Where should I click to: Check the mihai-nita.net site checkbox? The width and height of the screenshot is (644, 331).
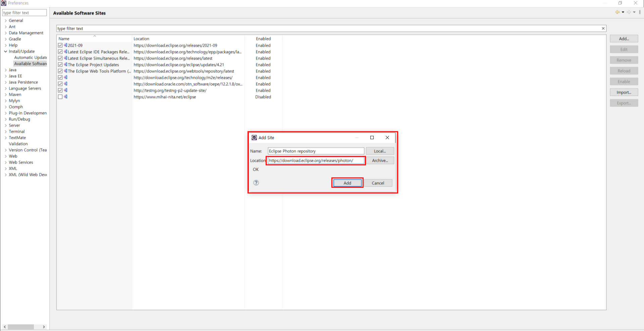pos(60,97)
